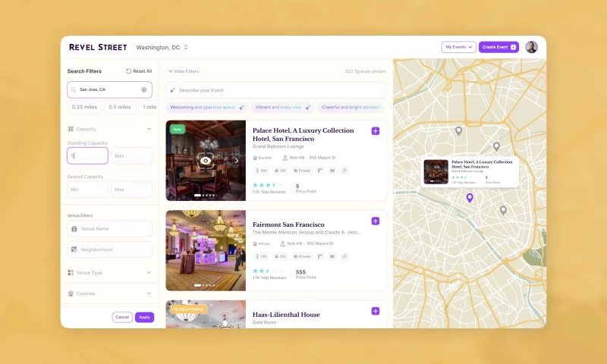The height and width of the screenshot is (364, 607).
Task: Click the '322 Spaces shown' count
Action: (365, 71)
